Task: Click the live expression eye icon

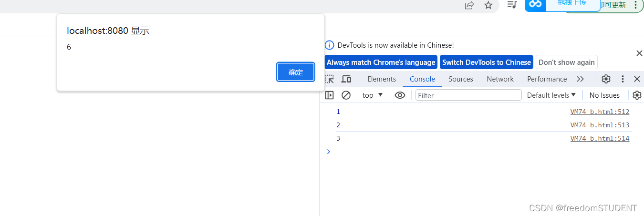Action: 400,95
